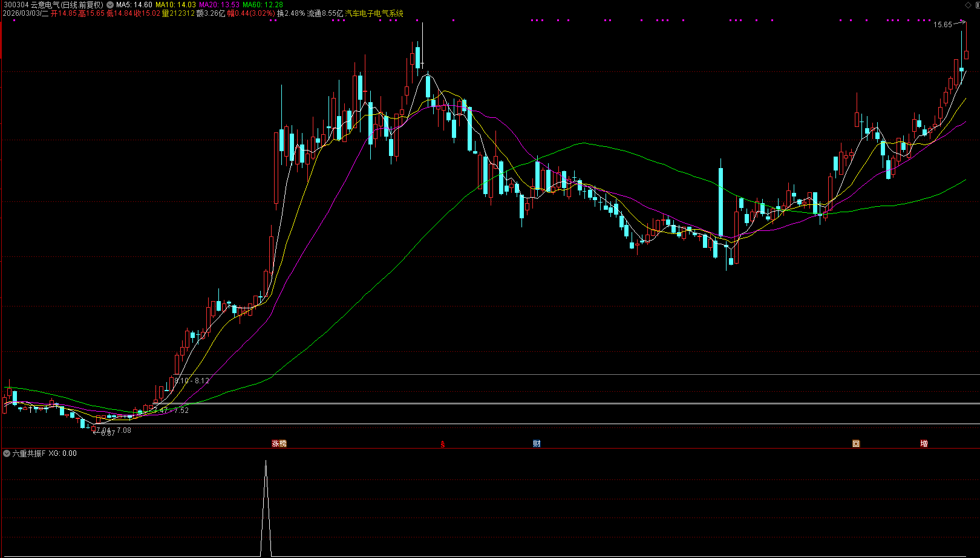Open the 财 financial report marker
This screenshot has height=558, width=980.
tap(537, 444)
